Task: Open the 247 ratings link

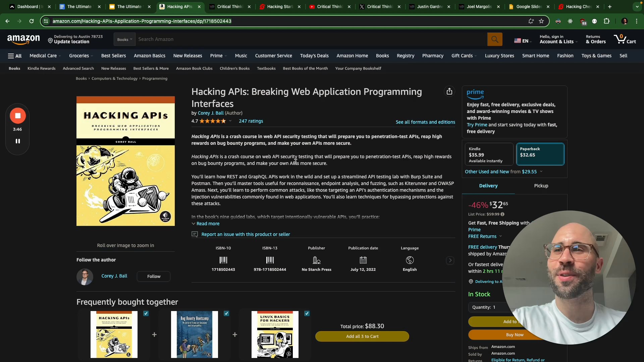Action: (x=251, y=121)
